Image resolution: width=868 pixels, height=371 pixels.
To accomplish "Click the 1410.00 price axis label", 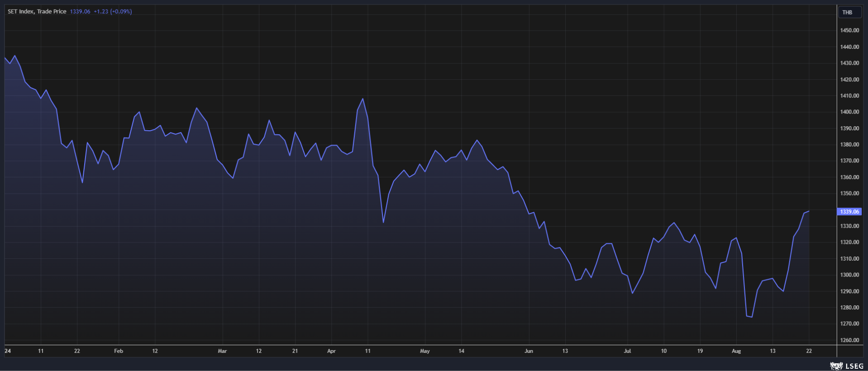I will 849,95.
